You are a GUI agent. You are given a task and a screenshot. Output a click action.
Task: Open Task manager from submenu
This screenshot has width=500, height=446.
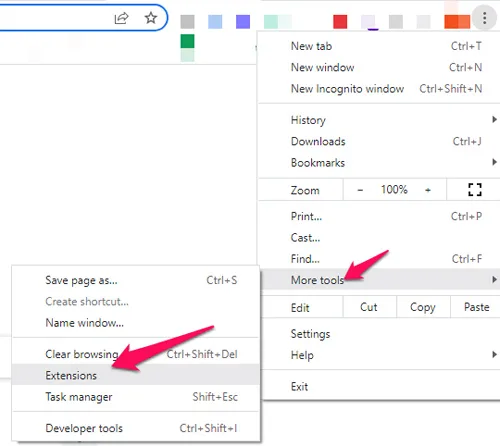[136, 397]
